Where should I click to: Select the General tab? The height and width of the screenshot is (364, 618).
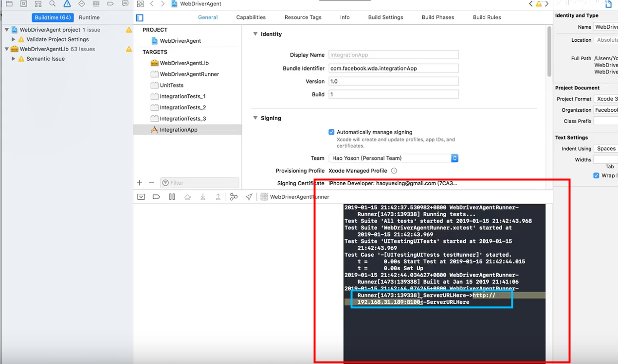[x=208, y=17]
